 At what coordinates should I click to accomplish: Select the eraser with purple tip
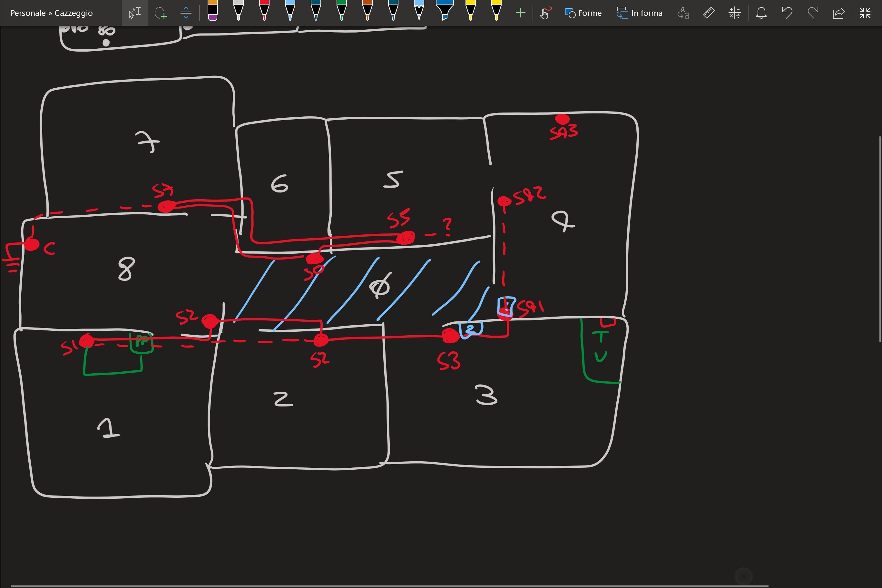pyautogui.click(x=213, y=11)
